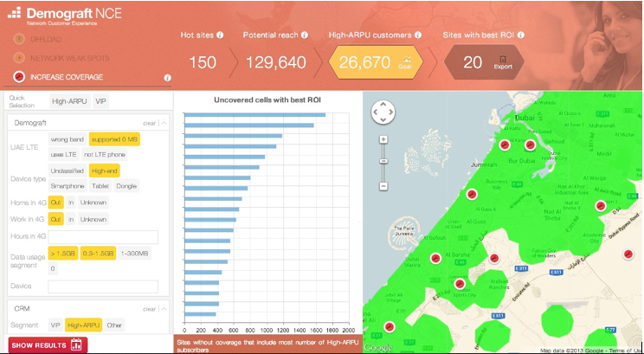
Task: Click the longest bar in ROI chart
Action: [x=254, y=115]
